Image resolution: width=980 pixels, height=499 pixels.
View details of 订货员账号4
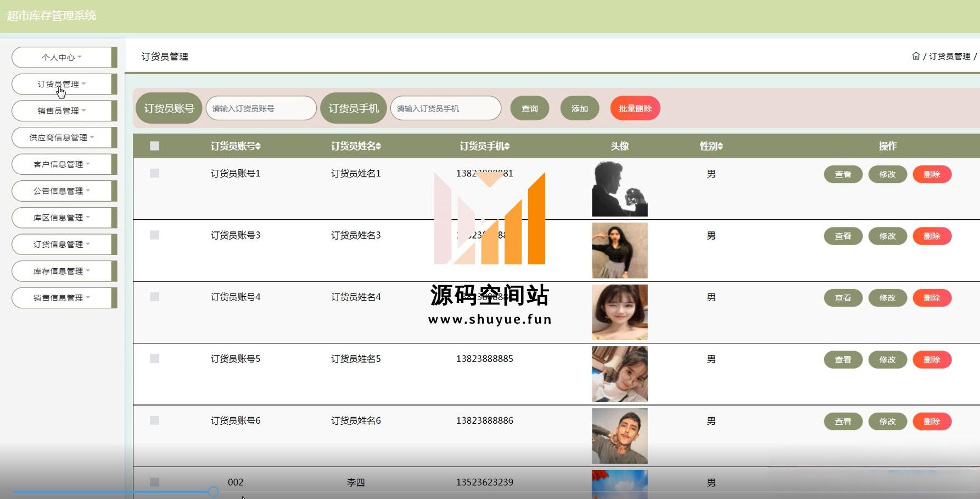point(843,298)
